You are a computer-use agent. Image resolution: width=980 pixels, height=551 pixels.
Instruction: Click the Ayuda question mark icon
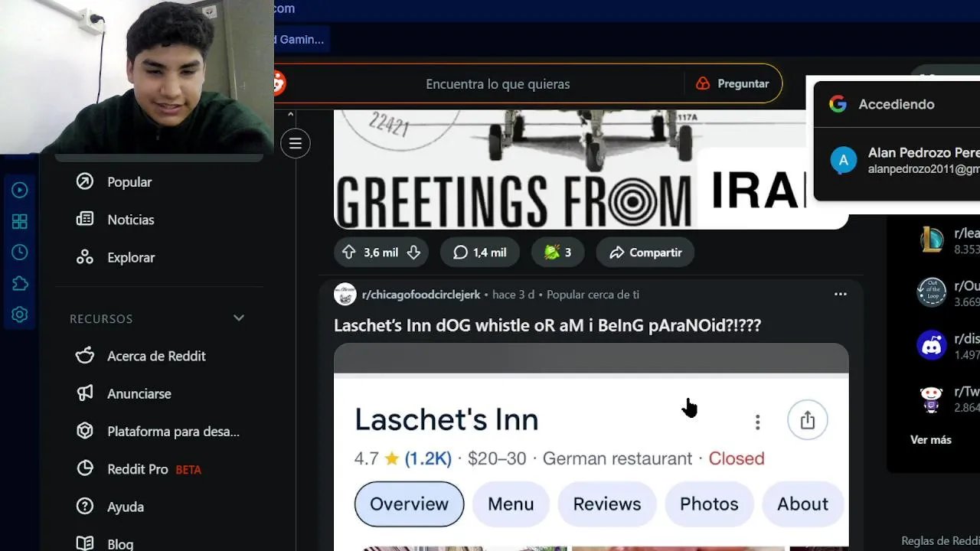point(85,506)
